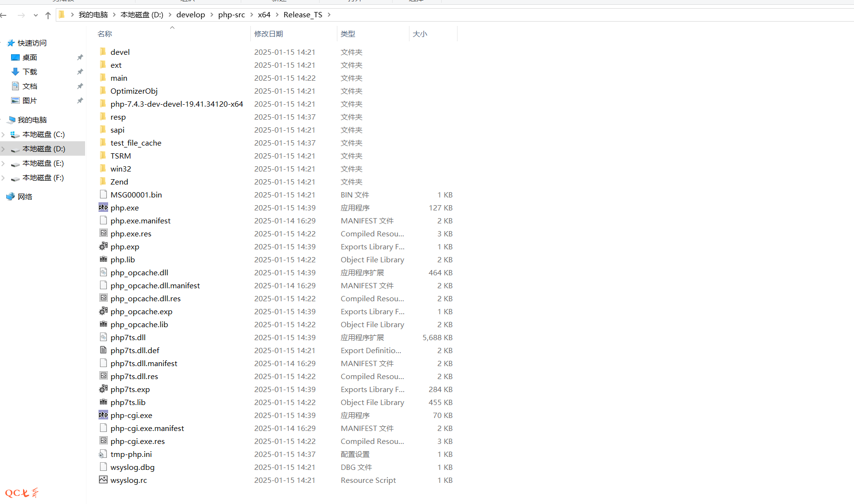
Task: Click the php.exe application icon
Action: click(x=103, y=208)
